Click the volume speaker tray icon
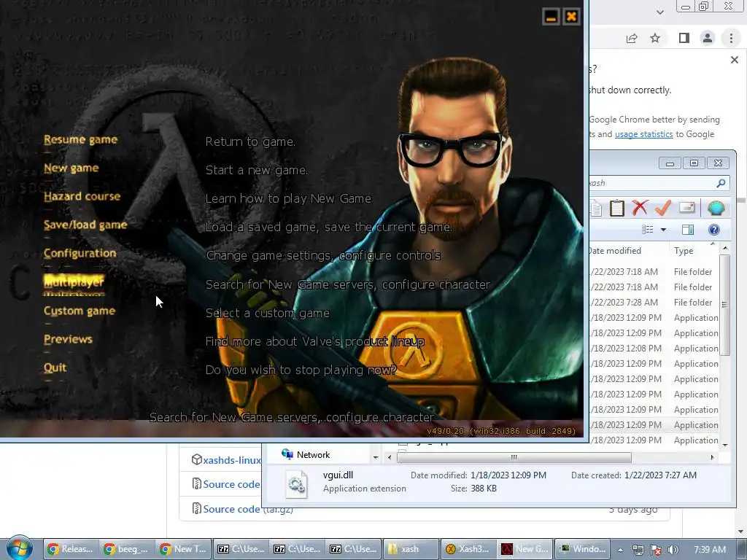 pos(673,550)
